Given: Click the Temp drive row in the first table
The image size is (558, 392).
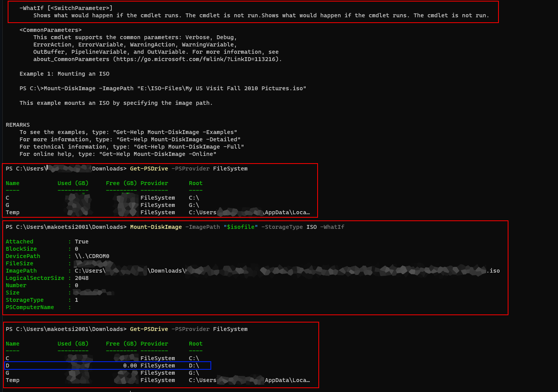Looking at the screenshot, I should (x=158, y=212).
